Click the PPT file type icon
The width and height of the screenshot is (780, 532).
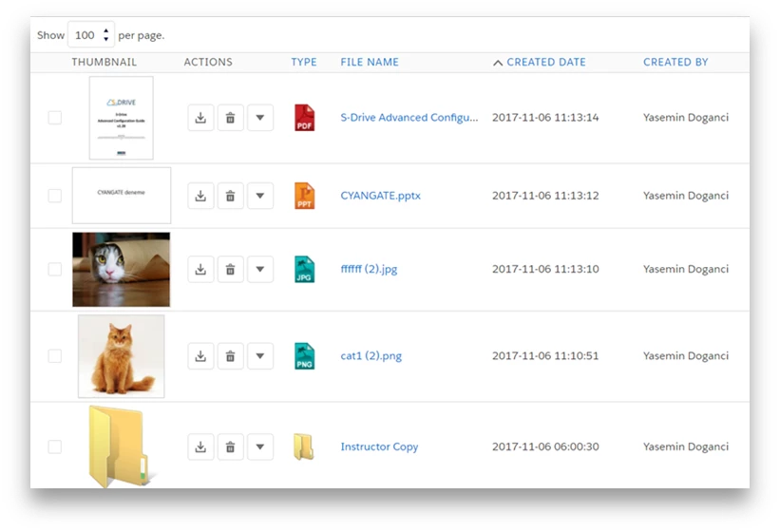click(x=304, y=196)
